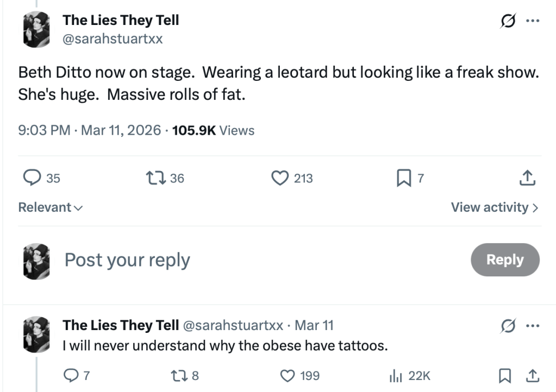Screen dimensions: 556x392
Task: Click the Grok icon on the reply tweet
Action: 508,326
